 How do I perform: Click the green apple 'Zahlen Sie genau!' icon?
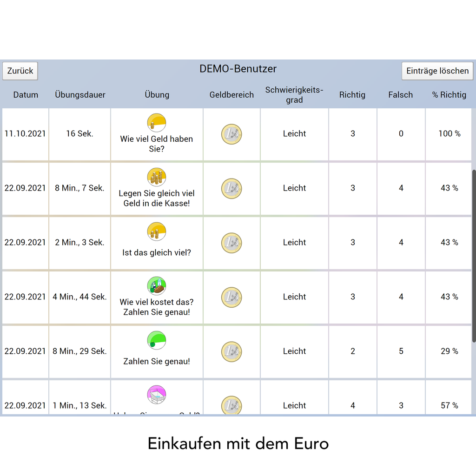click(x=157, y=340)
